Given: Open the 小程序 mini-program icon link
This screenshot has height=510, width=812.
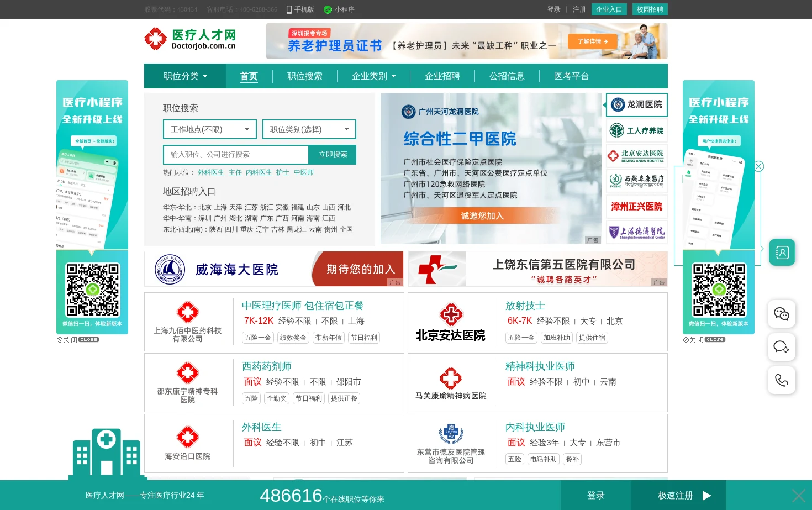Looking at the screenshot, I should (x=339, y=9).
